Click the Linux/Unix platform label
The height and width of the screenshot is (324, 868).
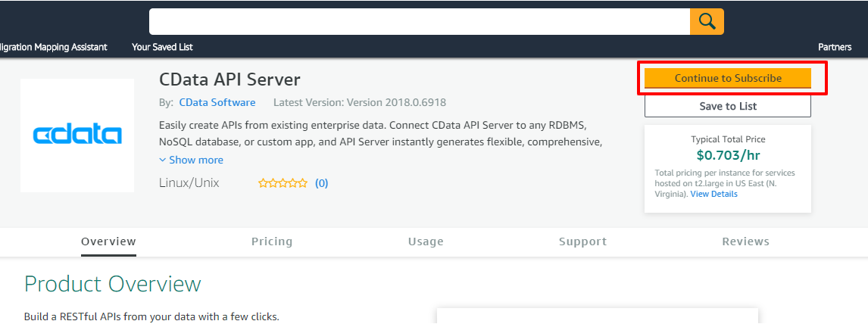click(x=189, y=183)
